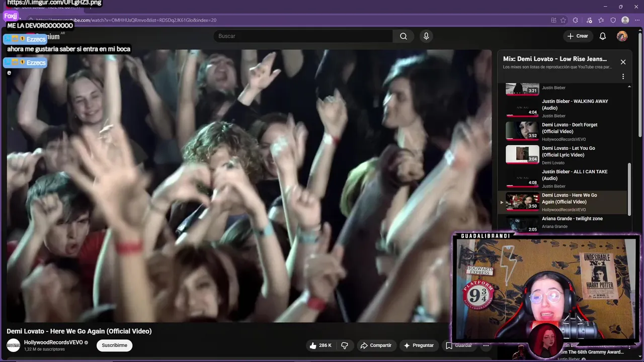Click the video title Here We Go Again
The height and width of the screenshot is (362, 644).
(79, 331)
